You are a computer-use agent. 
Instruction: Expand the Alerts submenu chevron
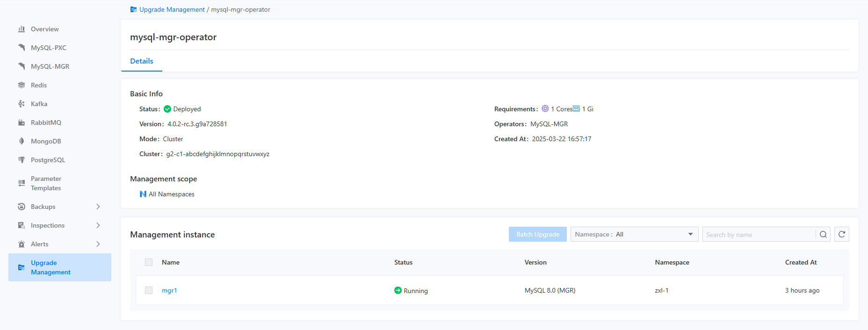(98, 244)
